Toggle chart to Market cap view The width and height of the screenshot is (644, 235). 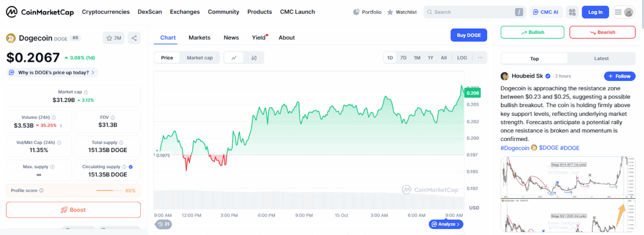(x=199, y=58)
